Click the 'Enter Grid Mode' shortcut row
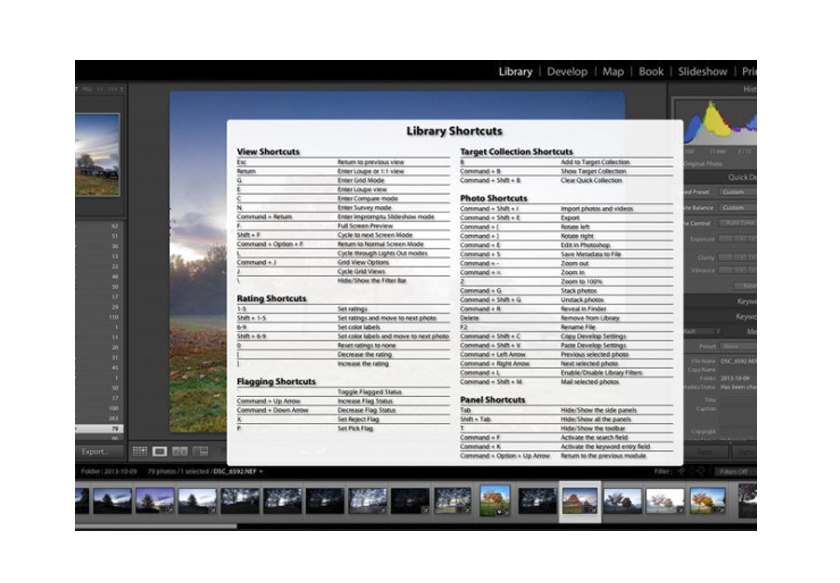840x583 pixels. 343,181
